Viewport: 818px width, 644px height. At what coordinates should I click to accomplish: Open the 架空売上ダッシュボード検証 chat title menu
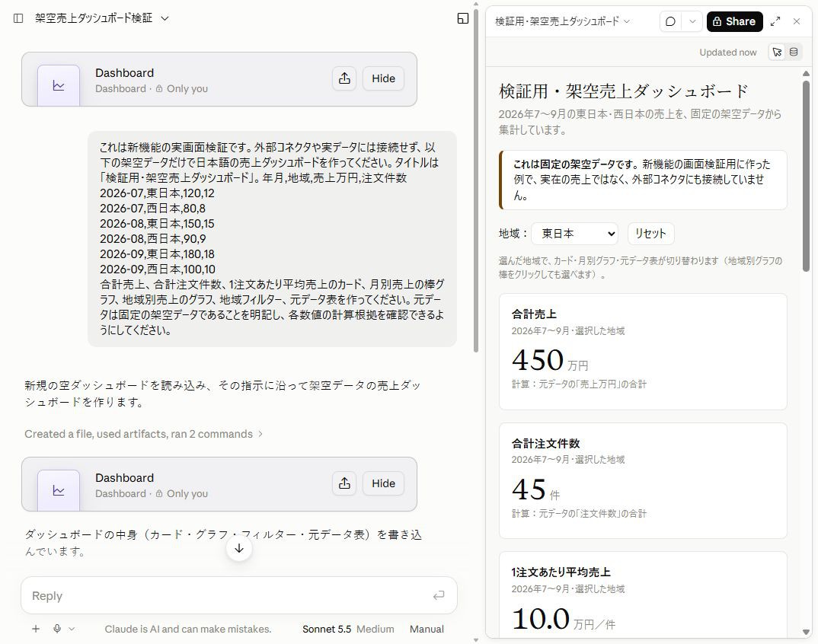point(102,18)
